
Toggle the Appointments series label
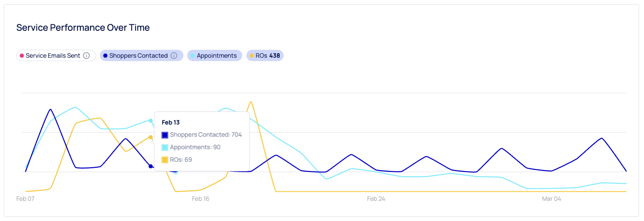pyautogui.click(x=216, y=56)
